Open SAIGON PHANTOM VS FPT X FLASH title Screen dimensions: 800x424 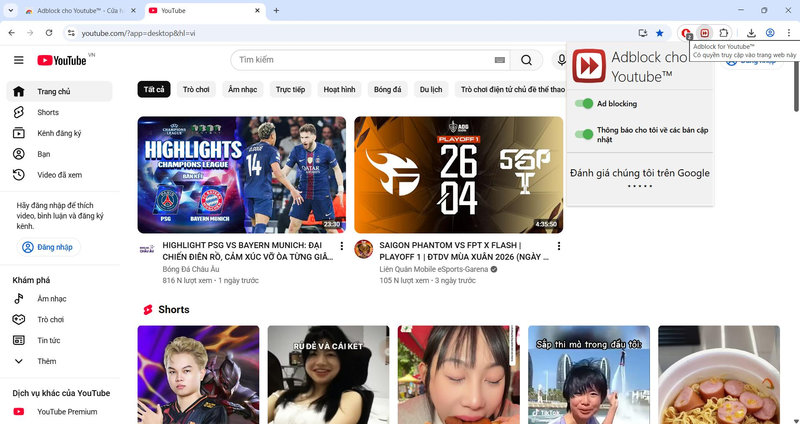464,251
